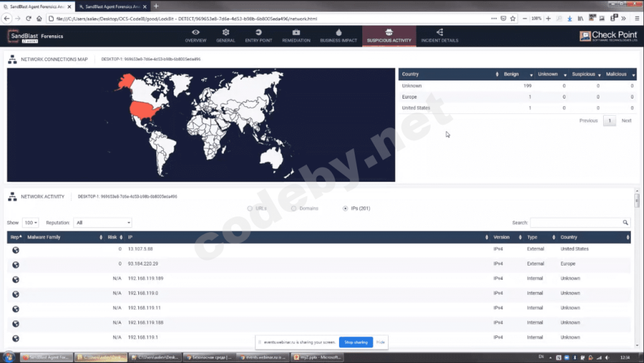Click the browser zoom-out minus button

click(525, 18)
